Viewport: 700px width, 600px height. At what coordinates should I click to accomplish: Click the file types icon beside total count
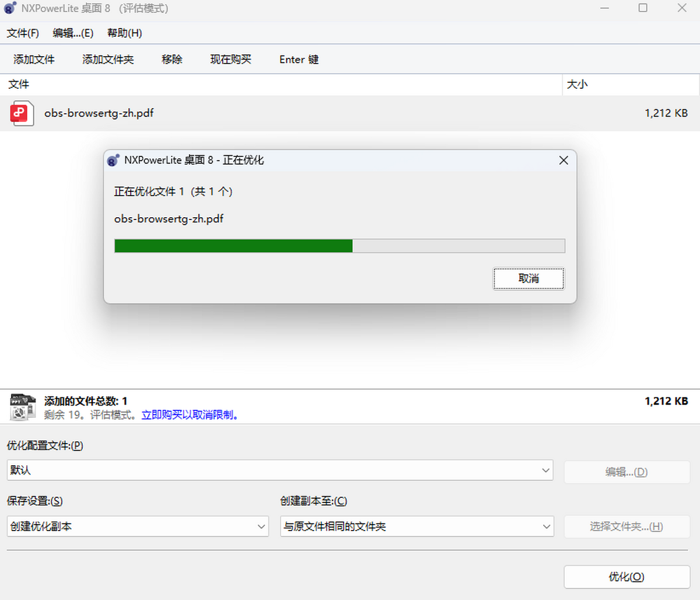tap(23, 407)
